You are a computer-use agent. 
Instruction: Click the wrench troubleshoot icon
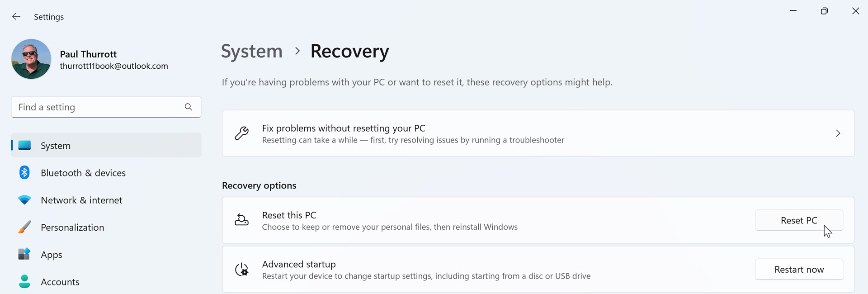(x=242, y=133)
